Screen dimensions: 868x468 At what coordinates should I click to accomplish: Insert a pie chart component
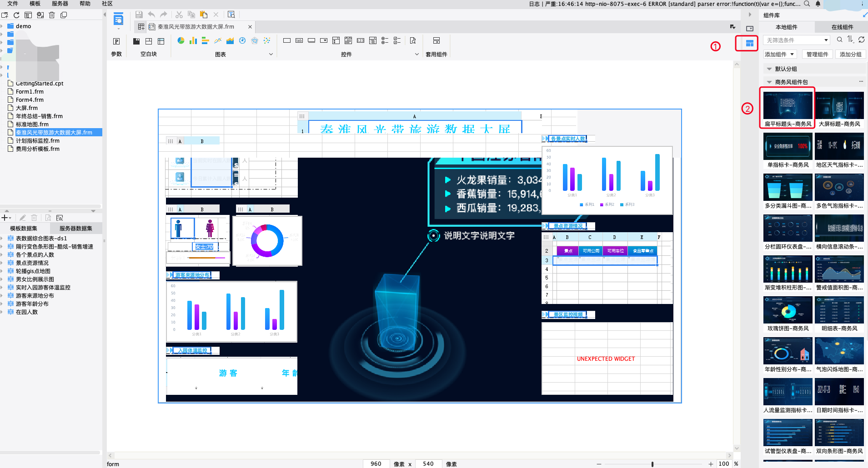pos(181,41)
